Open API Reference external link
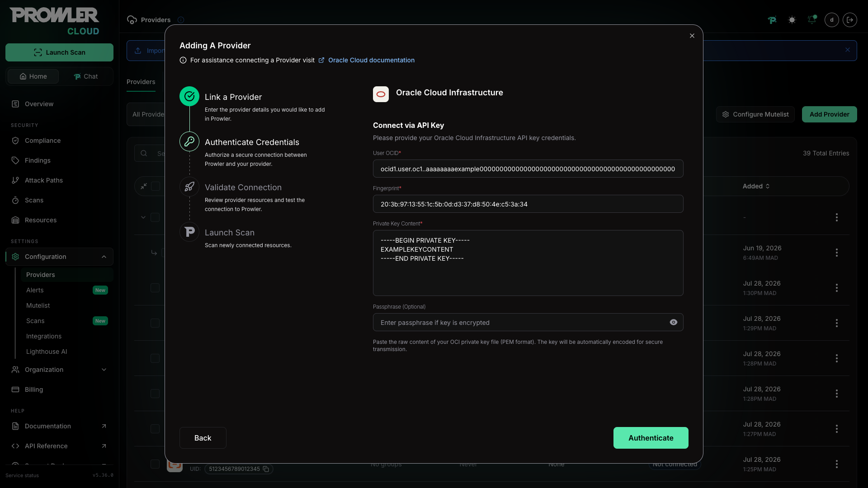The height and width of the screenshot is (488, 868). (x=59, y=446)
